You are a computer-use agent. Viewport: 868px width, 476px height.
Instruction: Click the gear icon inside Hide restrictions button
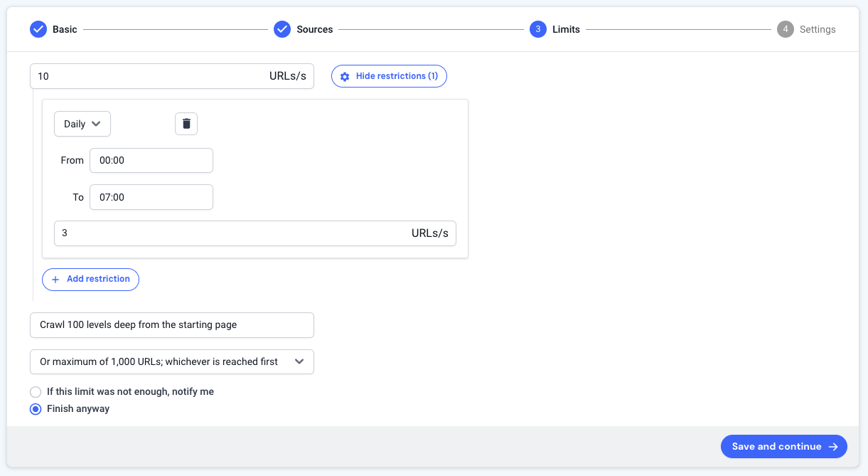point(345,76)
